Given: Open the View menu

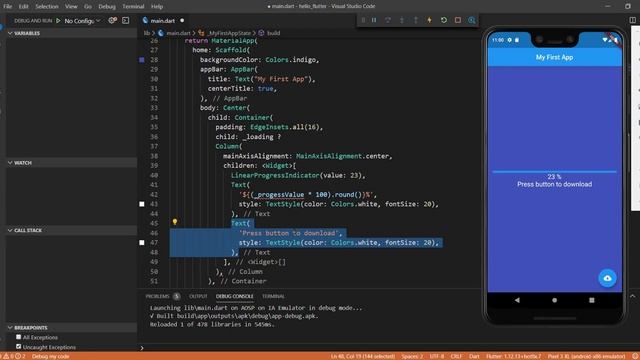Looking at the screenshot, I should click(x=71, y=7).
